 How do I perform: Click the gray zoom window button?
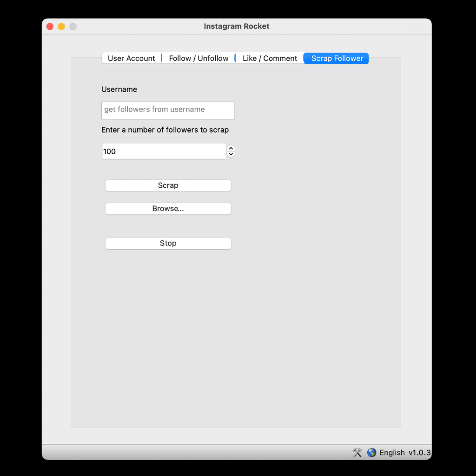[x=73, y=26]
